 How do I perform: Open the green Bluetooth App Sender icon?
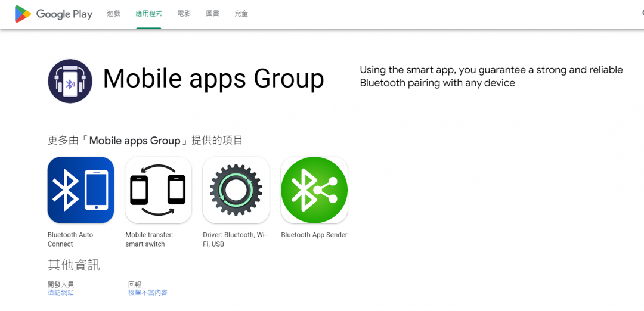314,190
